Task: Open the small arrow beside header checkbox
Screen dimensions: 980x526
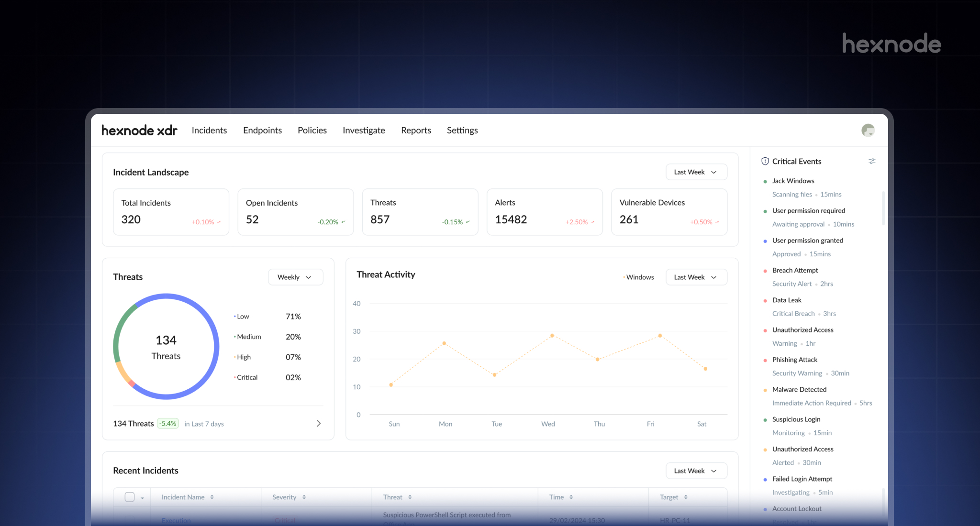Action: (x=142, y=498)
